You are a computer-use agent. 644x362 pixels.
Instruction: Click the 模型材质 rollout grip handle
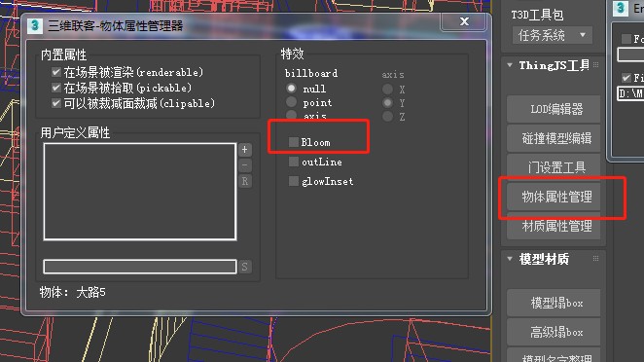click(x=596, y=259)
